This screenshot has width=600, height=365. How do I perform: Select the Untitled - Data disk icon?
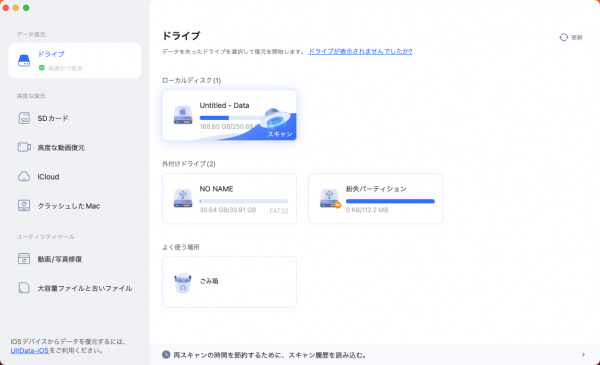(183, 115)
